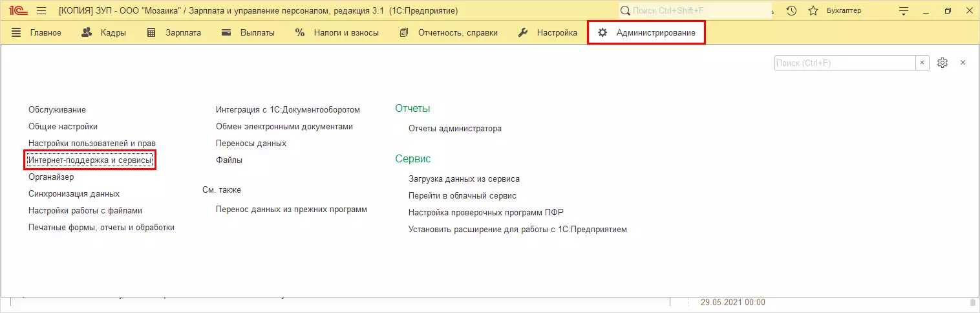Open Синхронизация данных
This screenshot has width=980, height=313.
click(74, 193)
